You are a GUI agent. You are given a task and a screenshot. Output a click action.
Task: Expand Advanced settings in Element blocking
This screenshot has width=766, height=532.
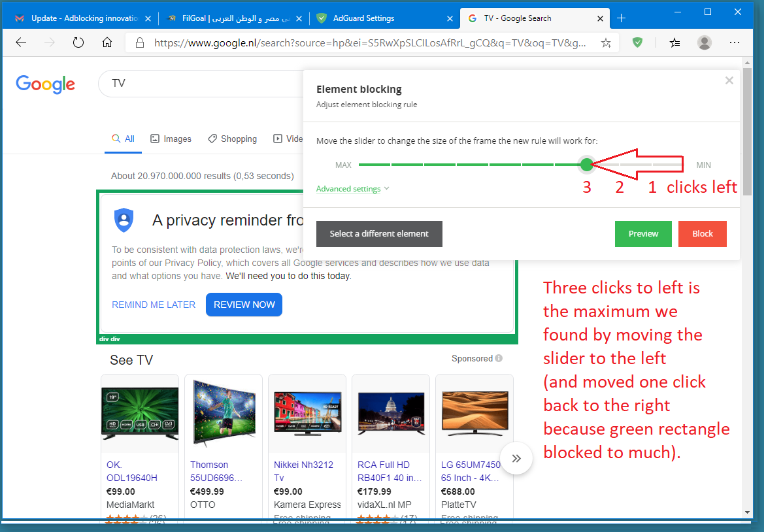point(352,189)
